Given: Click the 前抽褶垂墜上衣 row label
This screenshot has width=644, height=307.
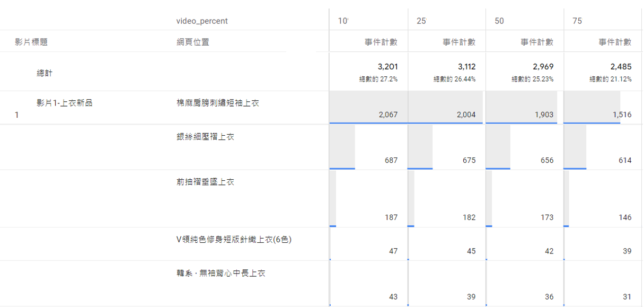Looking at the screenshot, I should click(205, 182).
